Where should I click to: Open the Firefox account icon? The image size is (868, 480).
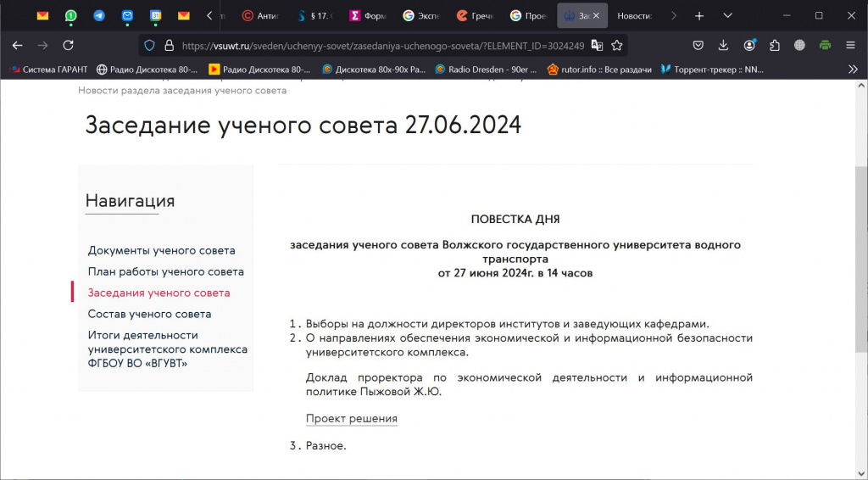pos(749,46)
